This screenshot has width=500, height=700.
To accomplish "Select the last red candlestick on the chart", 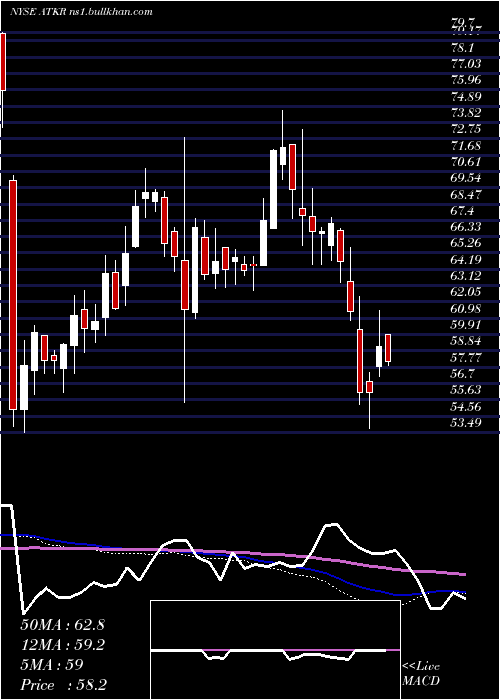I will 388,348.
